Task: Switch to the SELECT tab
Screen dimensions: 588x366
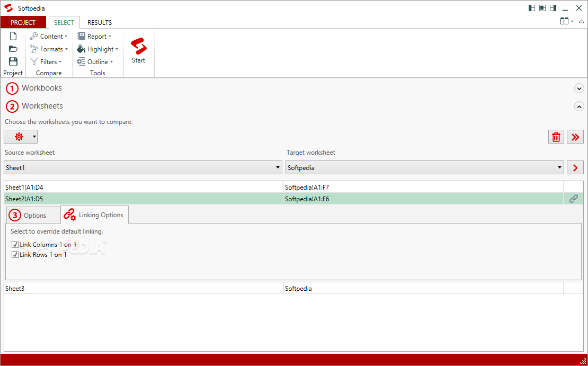Action: pos(64,22)
